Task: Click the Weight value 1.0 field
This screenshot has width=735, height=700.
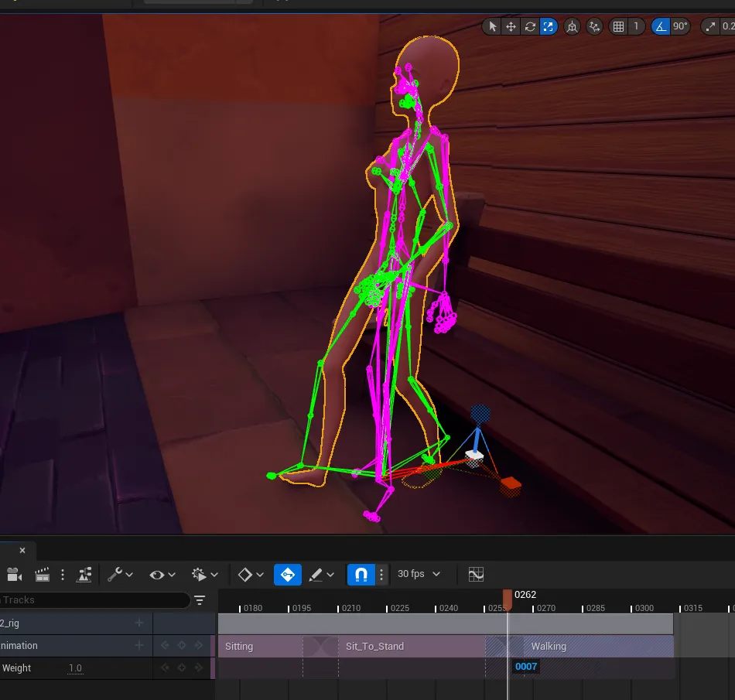Action: pos(75,668)
